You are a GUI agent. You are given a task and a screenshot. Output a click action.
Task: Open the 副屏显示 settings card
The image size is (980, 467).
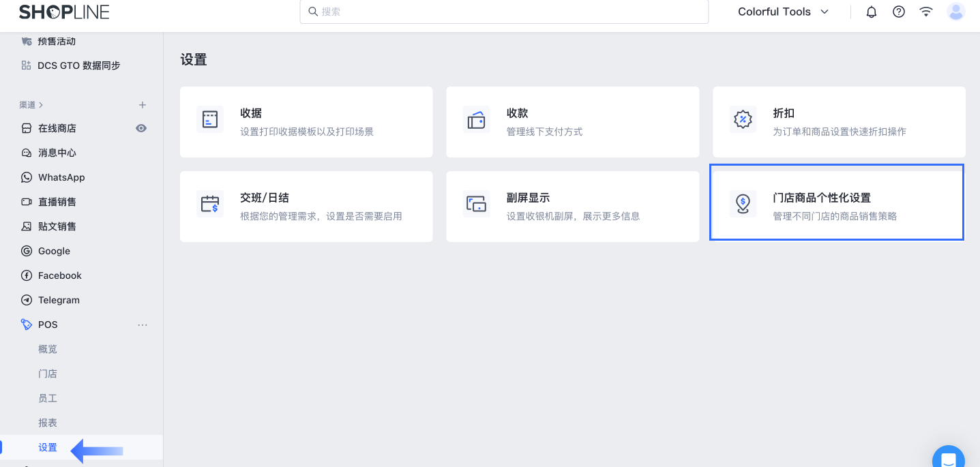coord(573,207)
